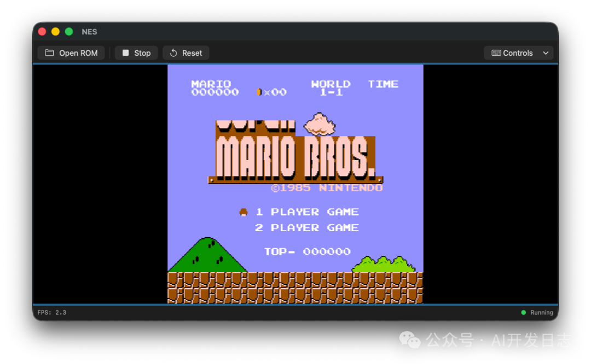Click the WORLD 1-1 indicator
This screenshot has width=591, height=364.
point(331,88)
